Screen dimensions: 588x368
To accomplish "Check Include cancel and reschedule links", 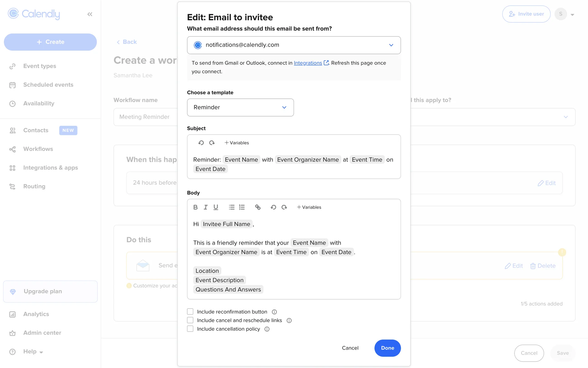I will 190,320.
